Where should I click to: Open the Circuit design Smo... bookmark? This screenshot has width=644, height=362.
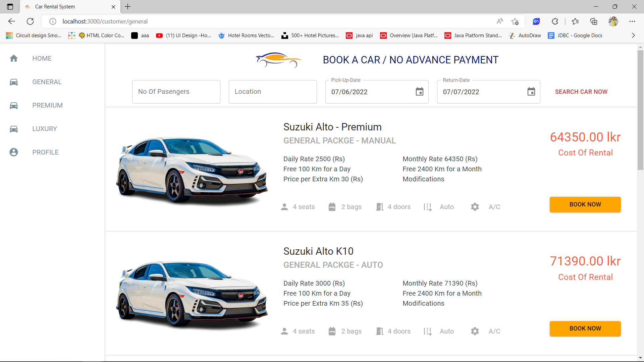[34, 36]
